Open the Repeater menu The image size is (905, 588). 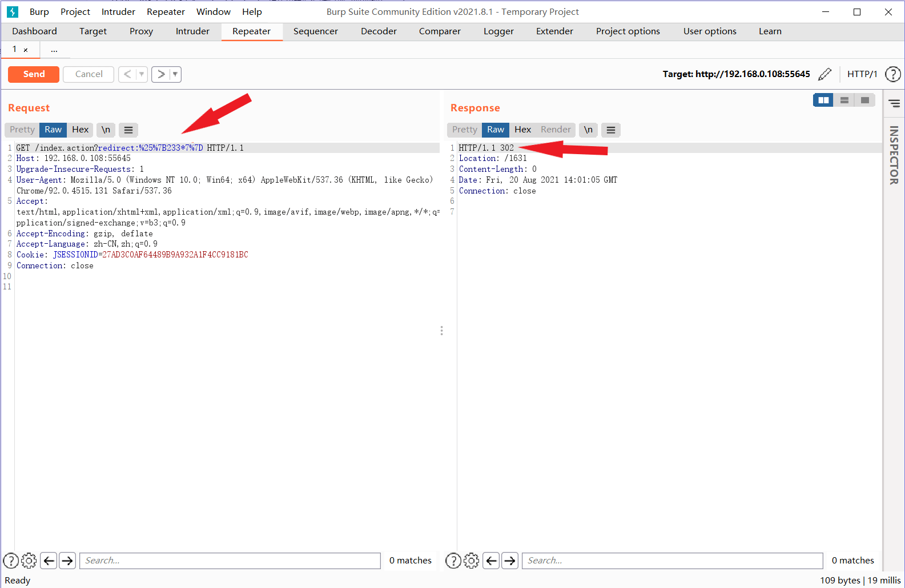[x=166, y=12]
